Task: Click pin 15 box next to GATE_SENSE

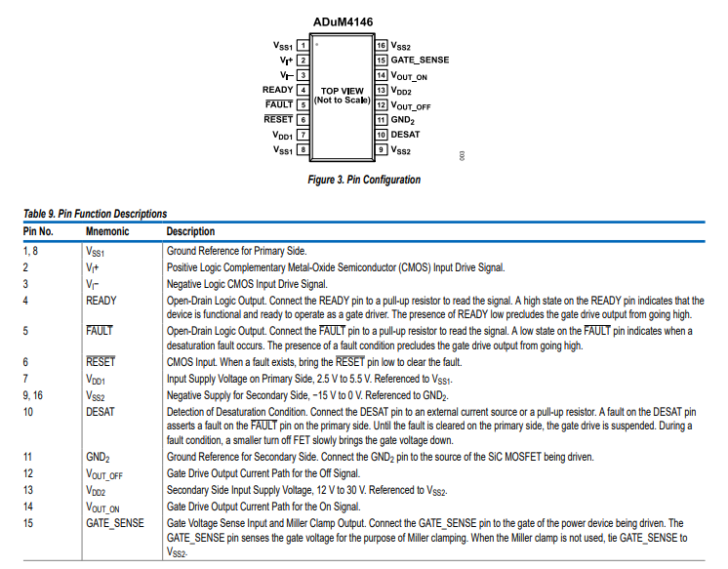Action: pos(382,60)
